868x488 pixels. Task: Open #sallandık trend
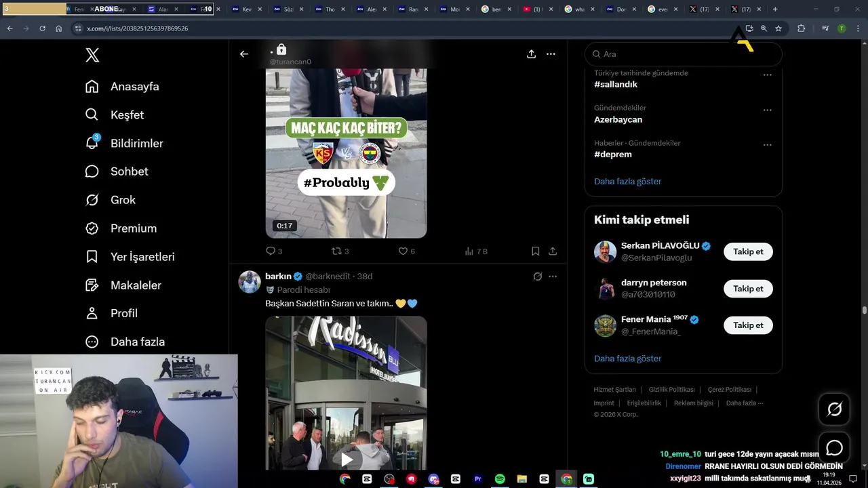(616, 85)
